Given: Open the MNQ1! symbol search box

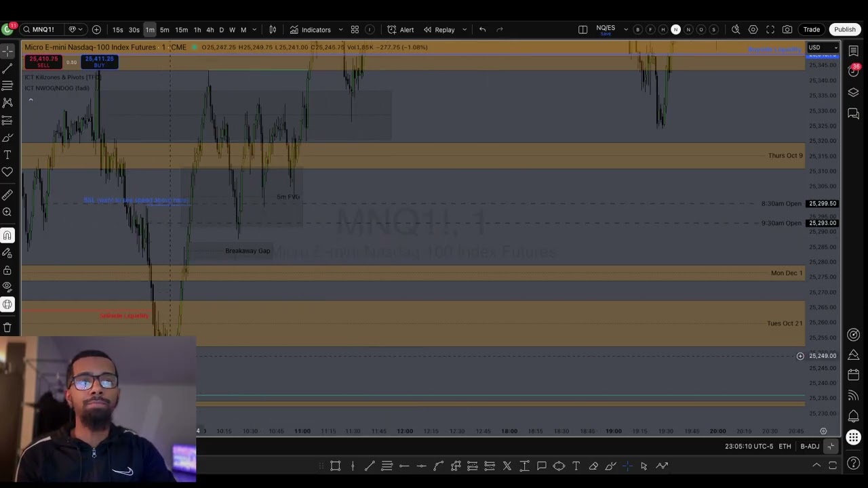Looking at the screenshot, I should pos(41,30).
